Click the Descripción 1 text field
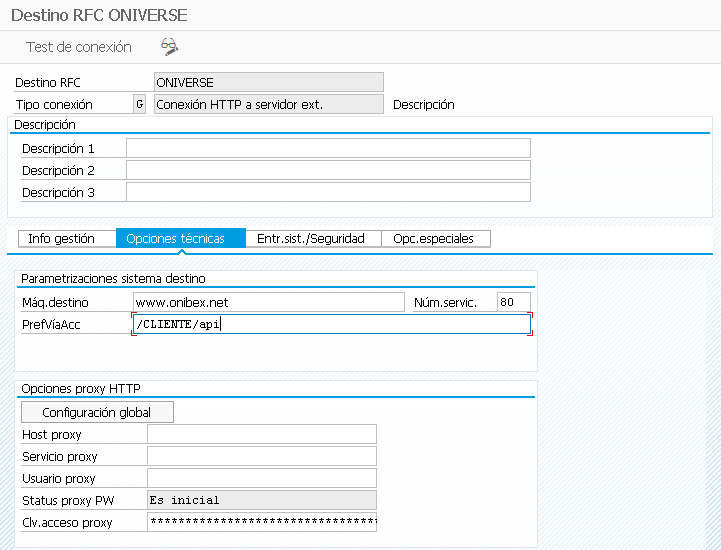 click(328, 149)
